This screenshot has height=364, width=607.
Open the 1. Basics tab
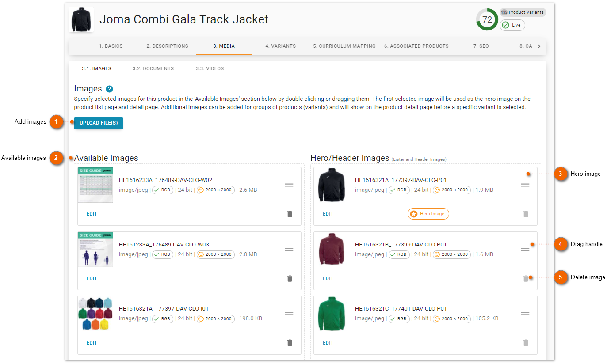click(x=111, y=46)
